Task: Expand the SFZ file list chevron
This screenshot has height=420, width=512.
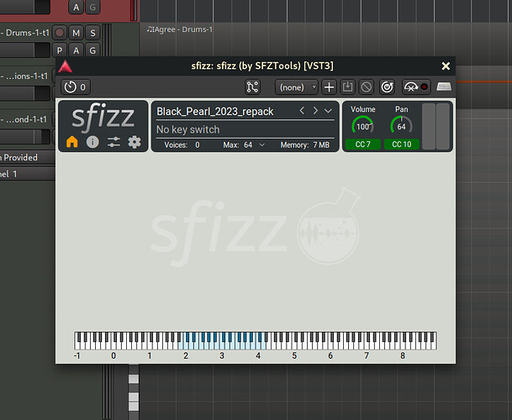Action: [329, 111]
